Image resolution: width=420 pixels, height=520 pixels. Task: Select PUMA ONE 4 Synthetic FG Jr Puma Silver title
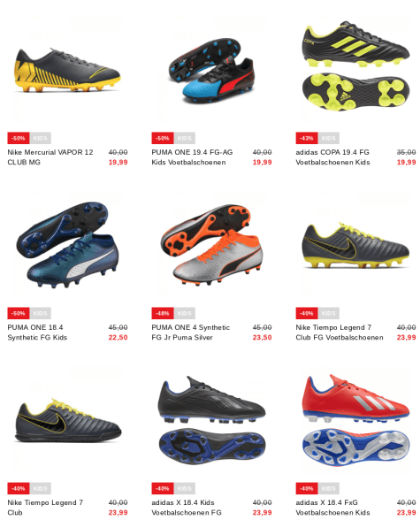point(191,333)
